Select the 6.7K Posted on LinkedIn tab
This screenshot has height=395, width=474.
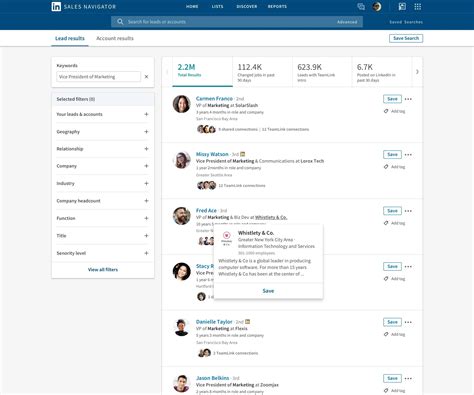point(382,72)
